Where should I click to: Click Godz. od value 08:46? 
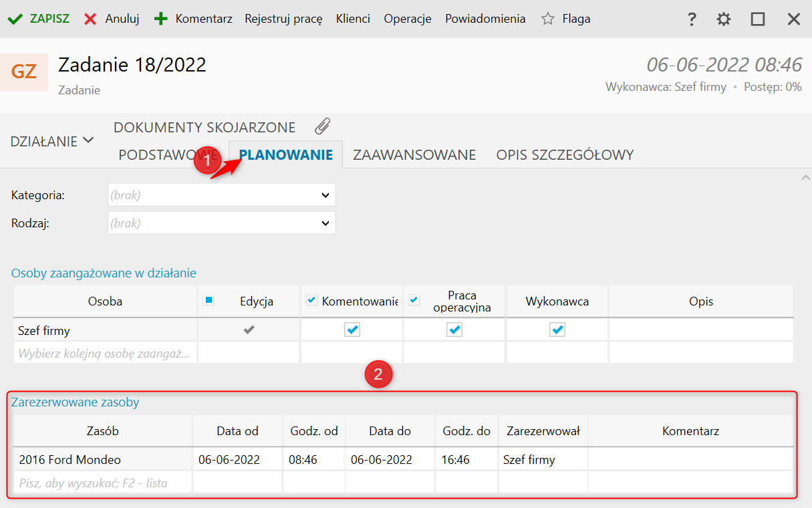coord(314,460)
